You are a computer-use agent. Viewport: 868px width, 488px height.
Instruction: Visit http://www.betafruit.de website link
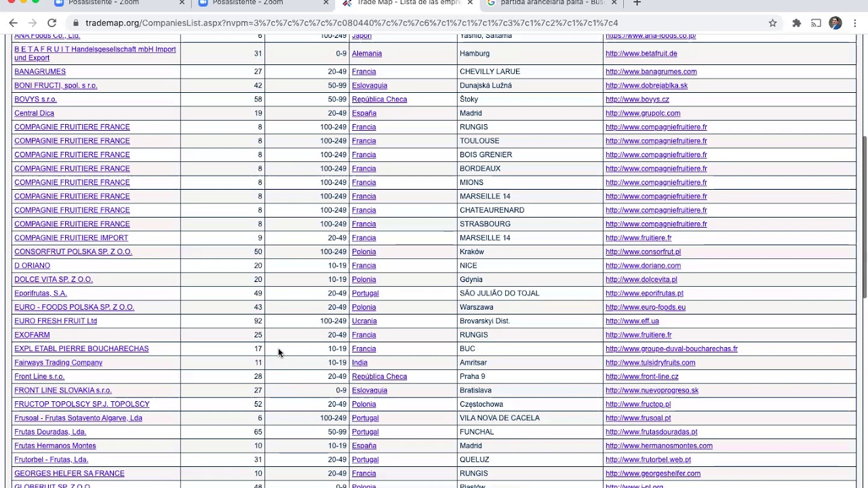(x=641, y=54)
